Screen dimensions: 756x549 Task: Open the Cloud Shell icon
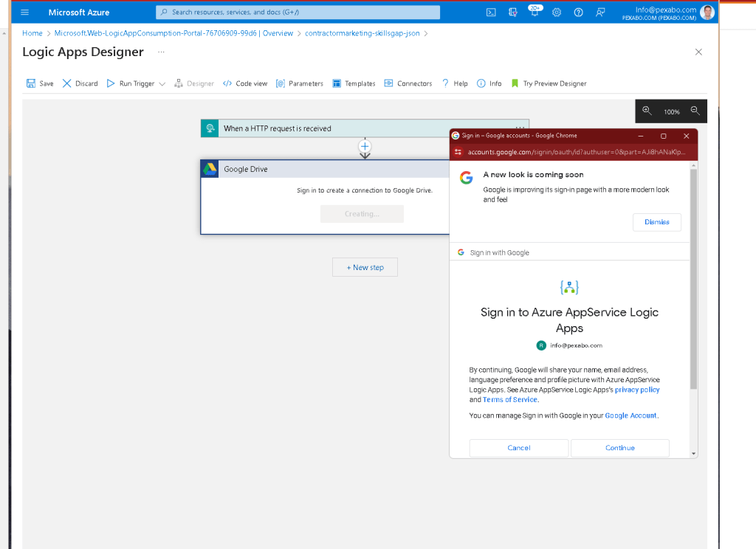491,13
